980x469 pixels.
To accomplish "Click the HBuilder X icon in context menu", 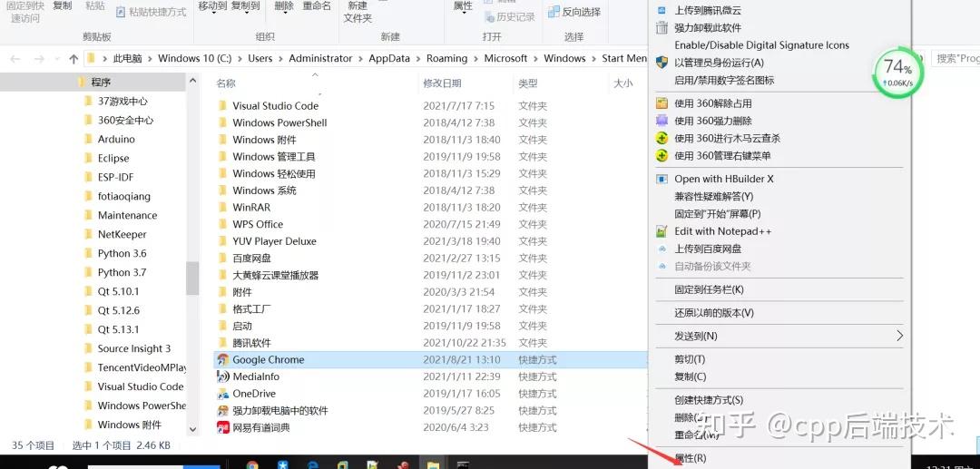I will click(661, 179).
